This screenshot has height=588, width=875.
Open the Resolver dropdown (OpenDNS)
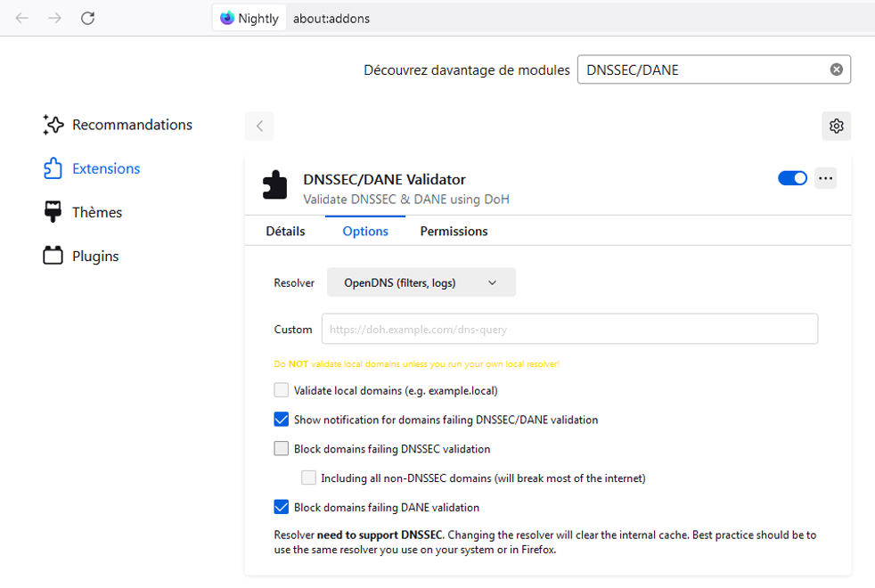[x=421, y=282]
